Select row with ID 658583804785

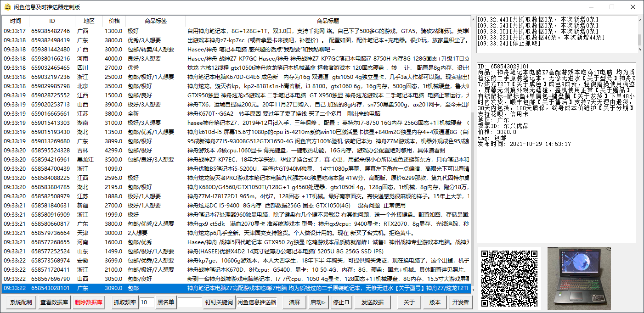point(236,187)
